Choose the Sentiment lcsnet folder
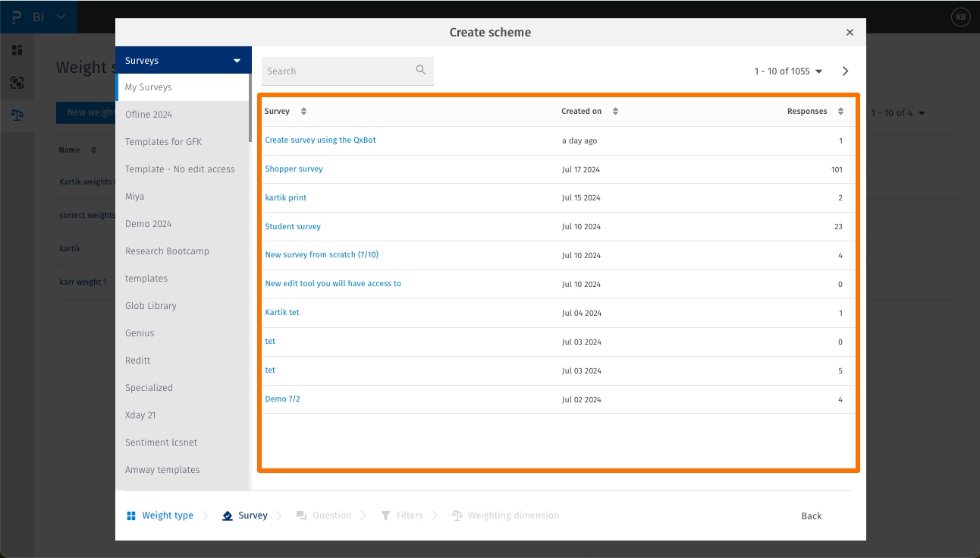Viewport: 980px width, 558px height. [x=182, y=443]
